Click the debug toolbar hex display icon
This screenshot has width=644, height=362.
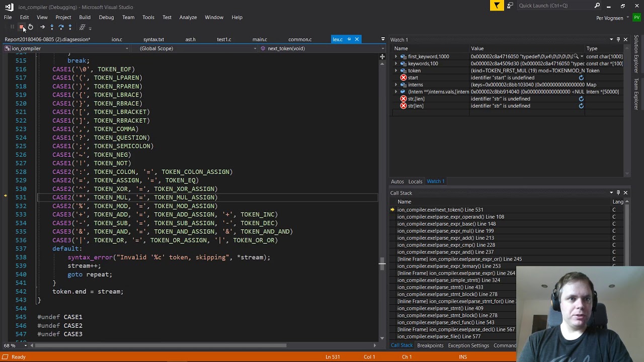tap(83, 27)
